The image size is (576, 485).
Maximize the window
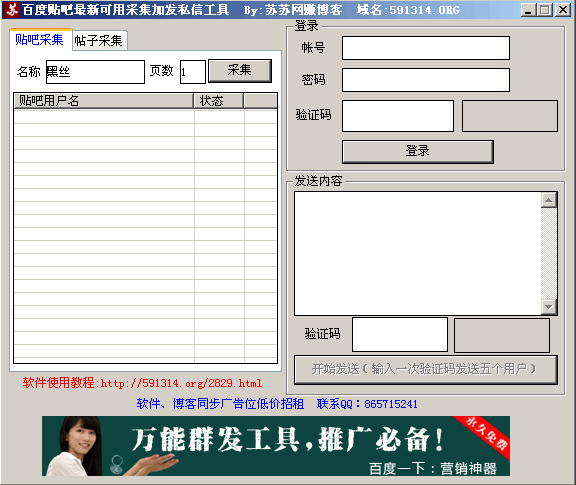(x=545, y=10)
